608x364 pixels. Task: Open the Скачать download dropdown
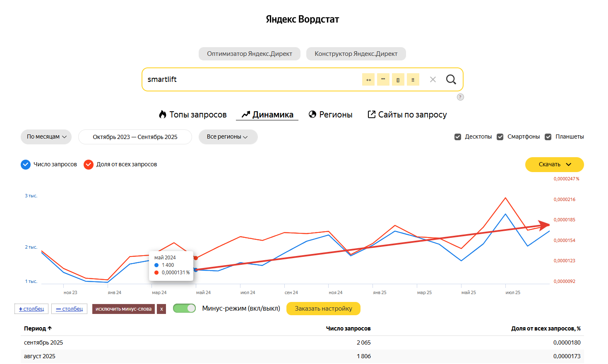click(x=554, y=164)
